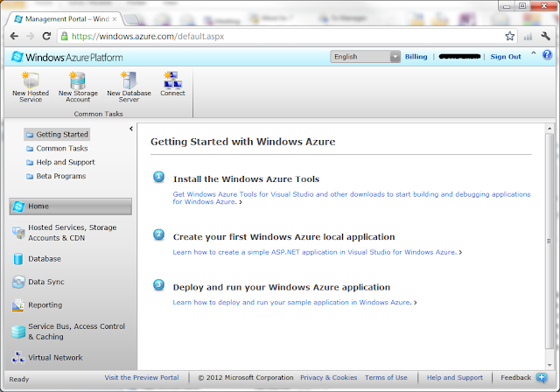Close the Management Portal tab
The height and width of the screenshot is (392, 560).
click(x=115, y=19)
